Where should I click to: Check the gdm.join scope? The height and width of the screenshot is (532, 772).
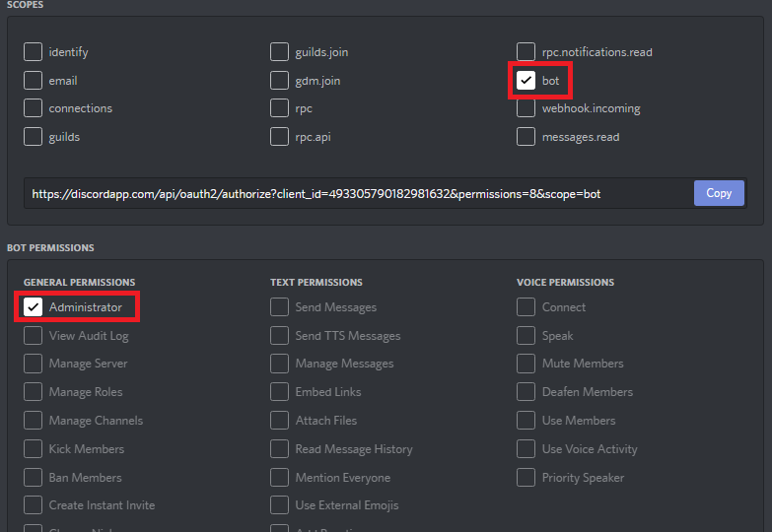click(x=279, y=80)
